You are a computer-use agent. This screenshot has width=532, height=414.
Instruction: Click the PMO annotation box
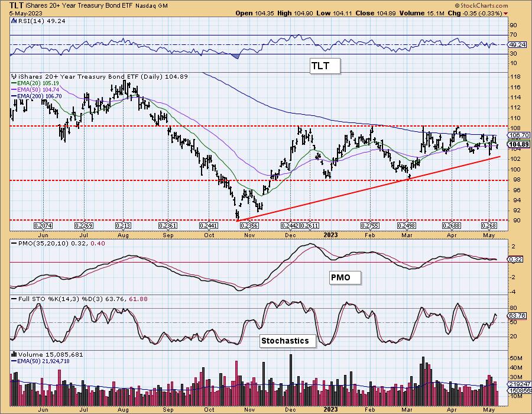click(345, 277)
